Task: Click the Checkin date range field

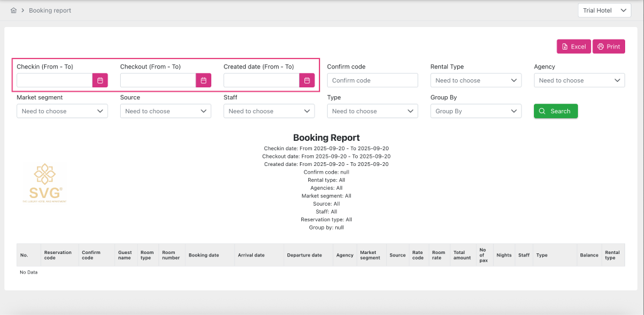Action: coord(55,80)
